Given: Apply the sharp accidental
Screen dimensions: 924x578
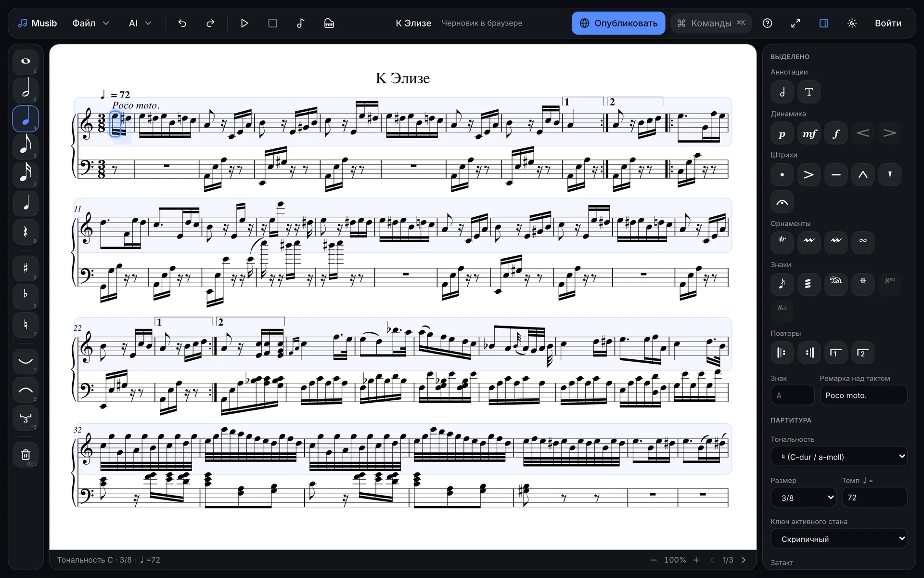Looking at the screenshot, I should (x=26, y=268).
